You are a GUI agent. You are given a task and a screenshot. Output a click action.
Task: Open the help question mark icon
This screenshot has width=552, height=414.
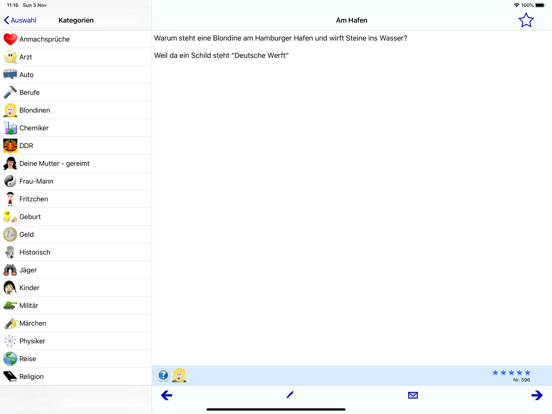pyautogui.click(x=163, y=375)
